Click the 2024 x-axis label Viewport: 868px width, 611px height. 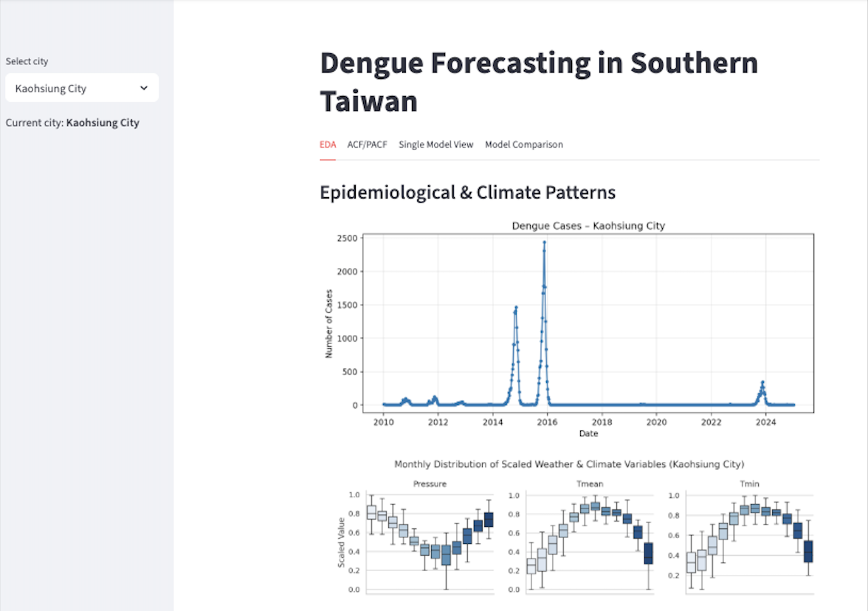tap(765, 422)
